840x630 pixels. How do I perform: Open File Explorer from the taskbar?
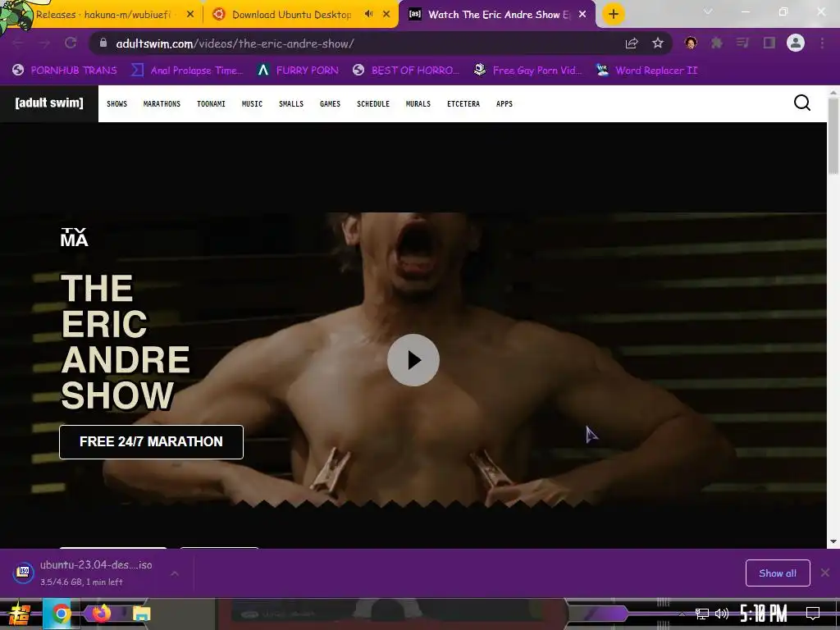[x=141, y=614]
